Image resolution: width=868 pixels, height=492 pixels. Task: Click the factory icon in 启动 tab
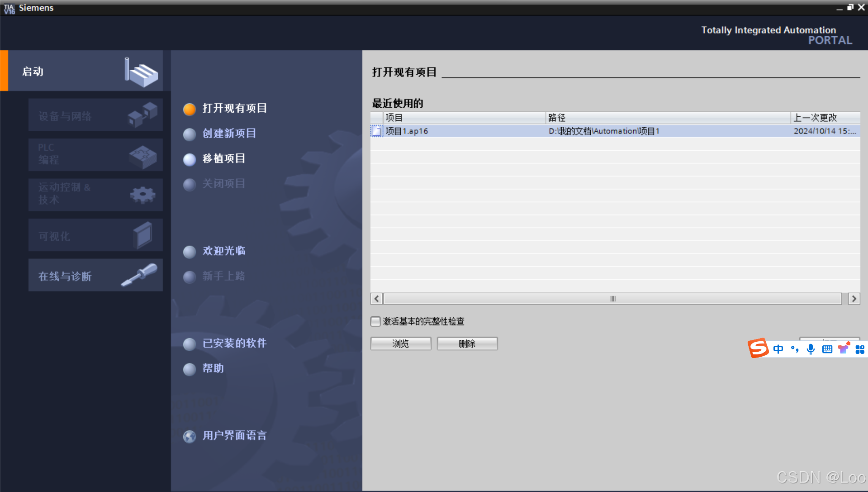[141, 72]
